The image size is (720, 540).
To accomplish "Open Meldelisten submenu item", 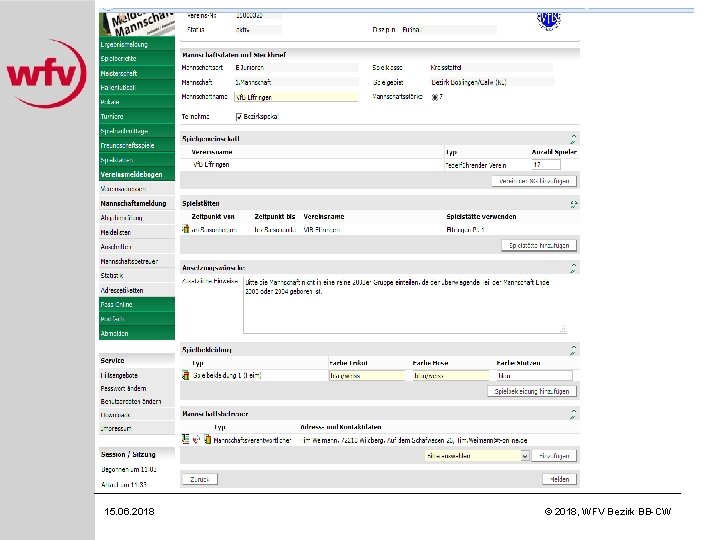I will (x=137, y=232).
